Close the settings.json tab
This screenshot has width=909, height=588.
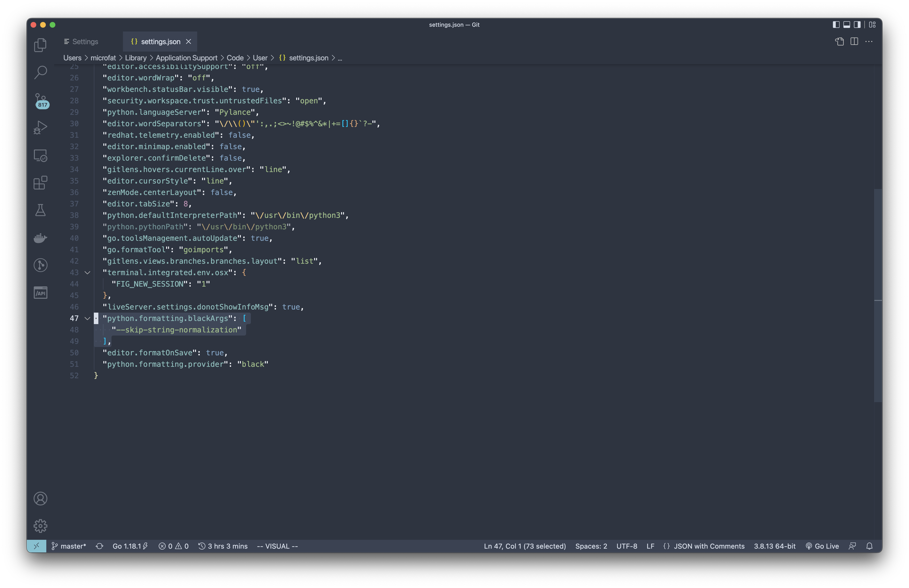[x=188, y=42]
